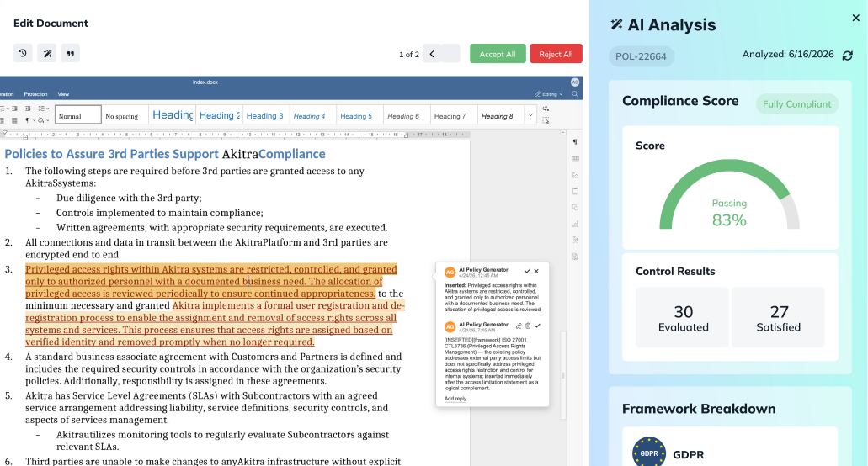Click increase indent icon
868x466 pixels.
pos(27,109)
